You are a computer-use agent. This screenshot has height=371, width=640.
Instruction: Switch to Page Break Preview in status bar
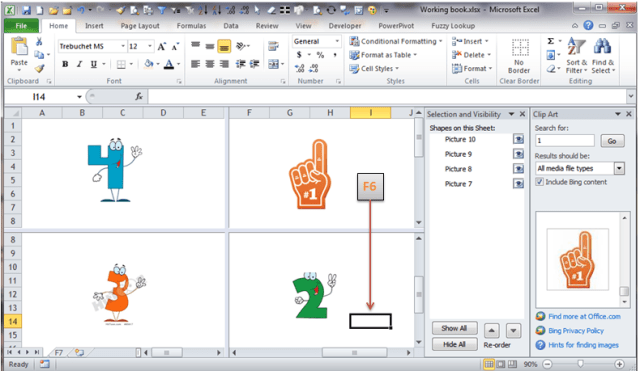(512, 364)
